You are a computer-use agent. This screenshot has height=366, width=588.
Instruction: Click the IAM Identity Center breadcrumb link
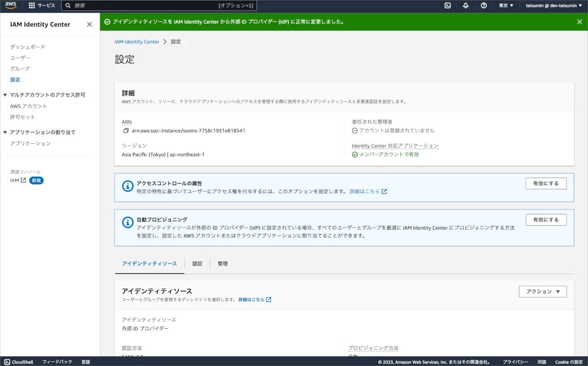point(137,42)
